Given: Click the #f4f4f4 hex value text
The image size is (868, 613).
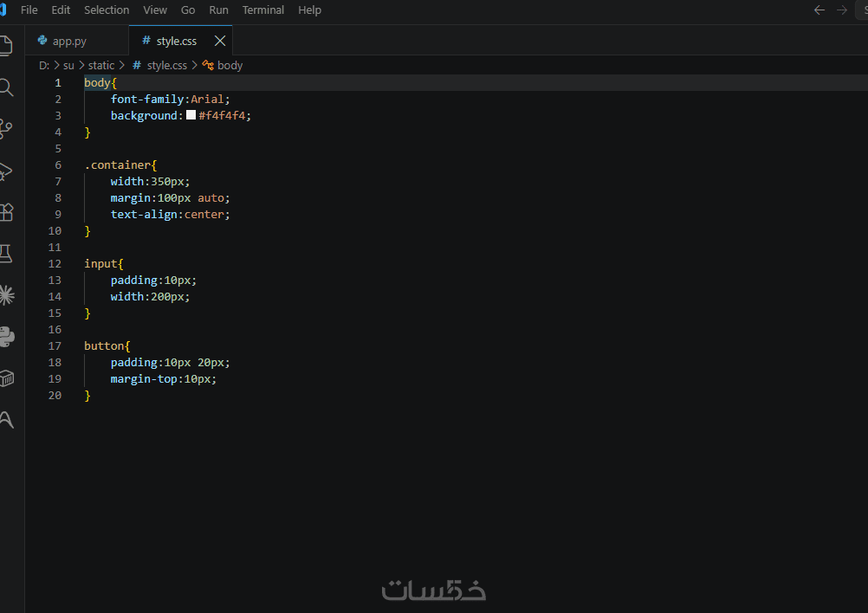Looking at the screenshot, I should pos(222,116).
